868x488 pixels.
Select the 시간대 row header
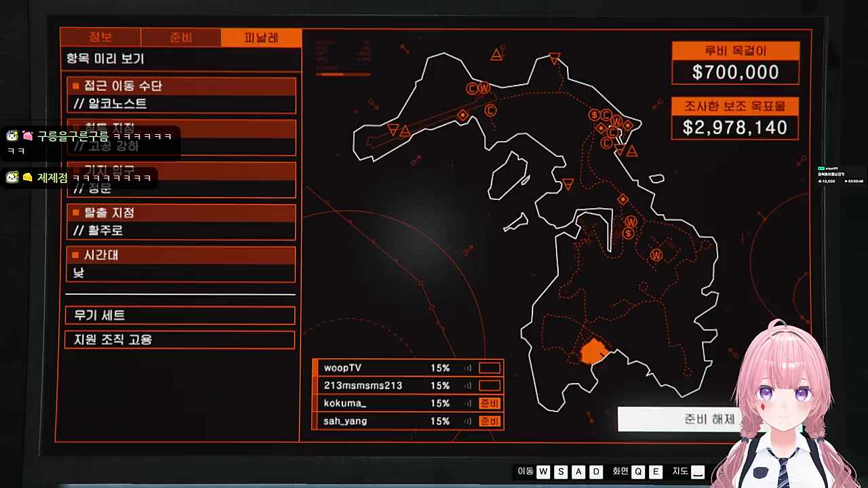click(x=181, y=255)
